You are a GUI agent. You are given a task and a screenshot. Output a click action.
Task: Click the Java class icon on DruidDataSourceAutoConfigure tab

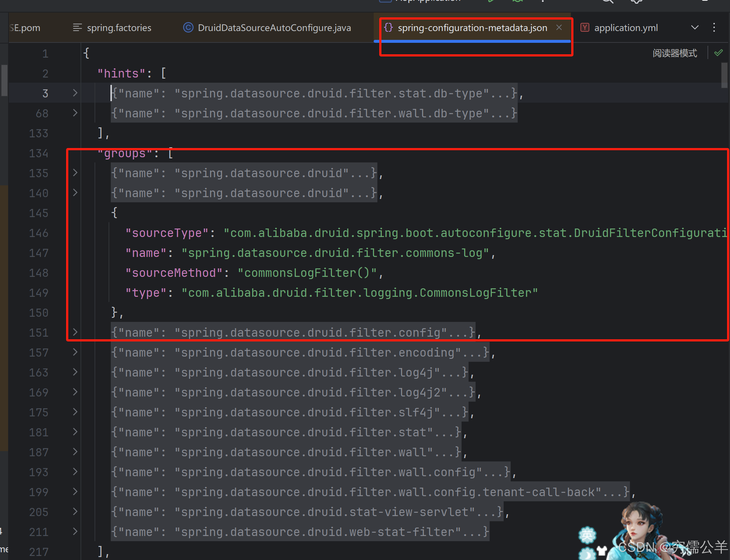click(x=188, y=28)
